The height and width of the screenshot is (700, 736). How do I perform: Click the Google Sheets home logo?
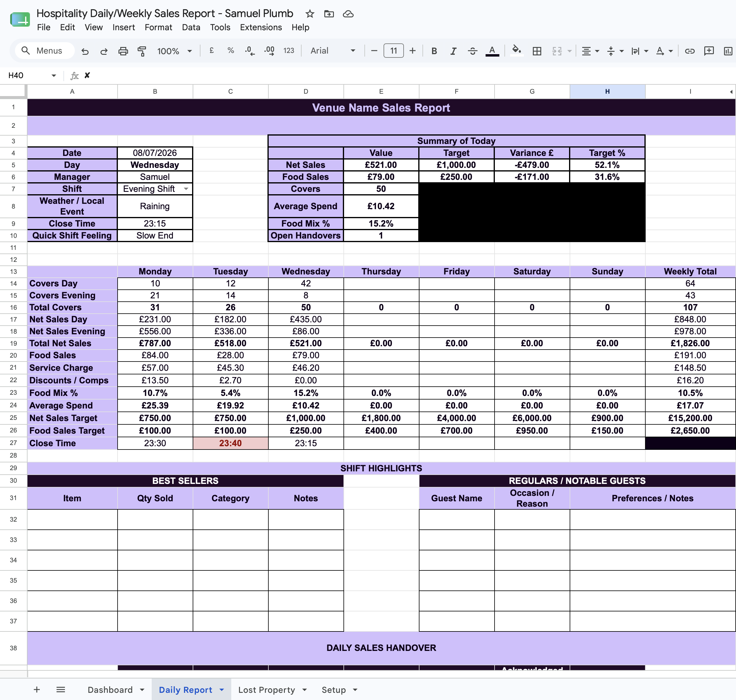(20, 20)
